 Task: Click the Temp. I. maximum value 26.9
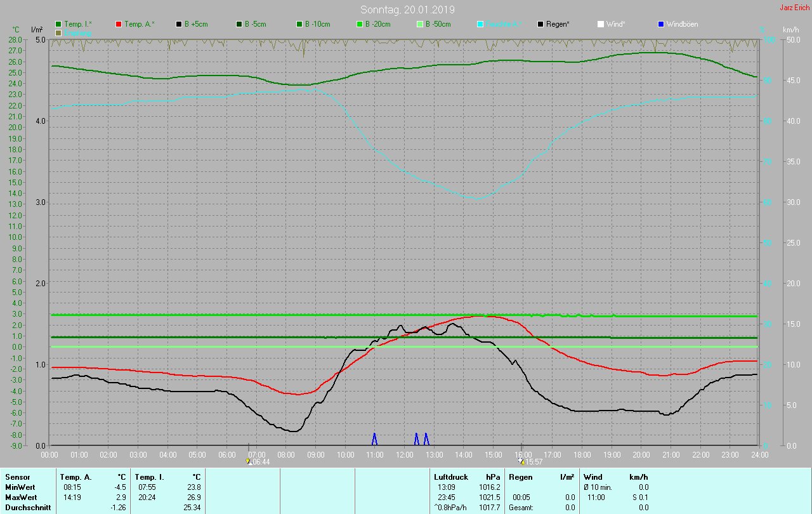[x=194, y=498]
